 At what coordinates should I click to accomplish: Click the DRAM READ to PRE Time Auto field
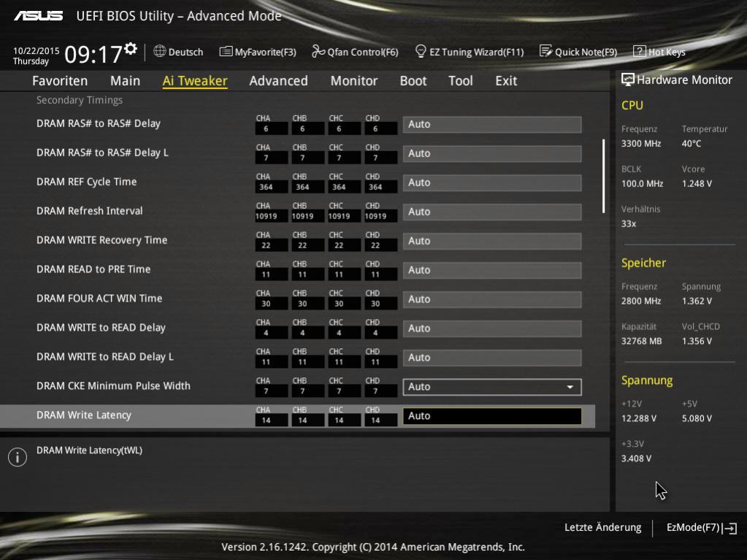tap(492, 270)
